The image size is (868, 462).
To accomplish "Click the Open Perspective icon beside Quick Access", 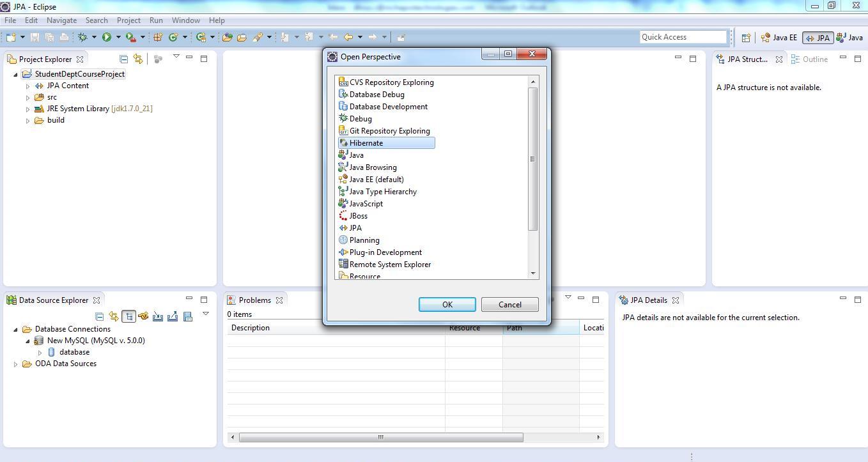I will pos(746,38).
